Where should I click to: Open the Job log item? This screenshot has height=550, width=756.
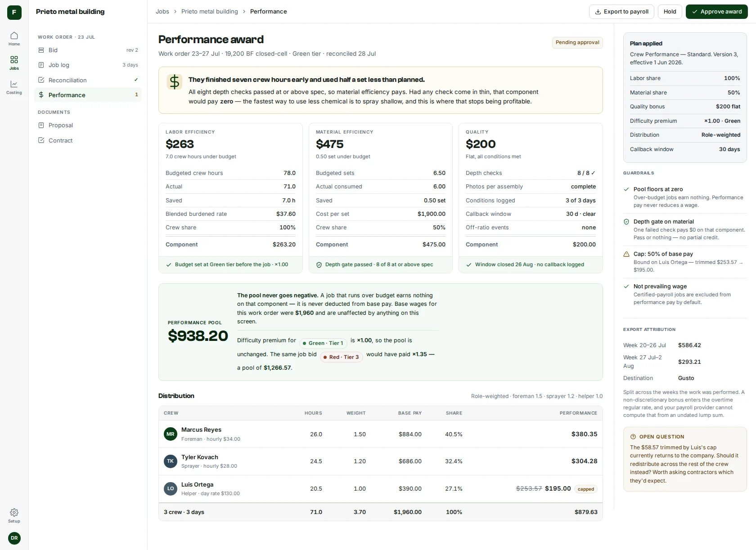[88, 65]
